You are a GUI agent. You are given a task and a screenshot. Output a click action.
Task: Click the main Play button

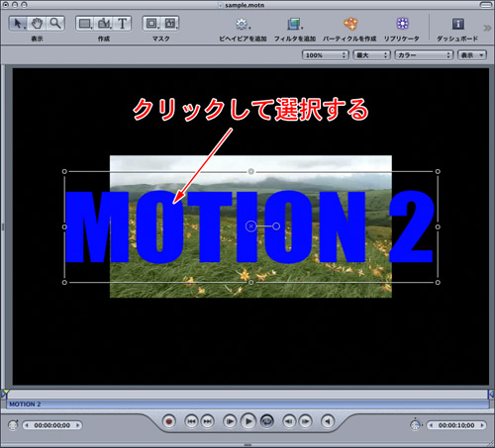[x=248, y=421]
